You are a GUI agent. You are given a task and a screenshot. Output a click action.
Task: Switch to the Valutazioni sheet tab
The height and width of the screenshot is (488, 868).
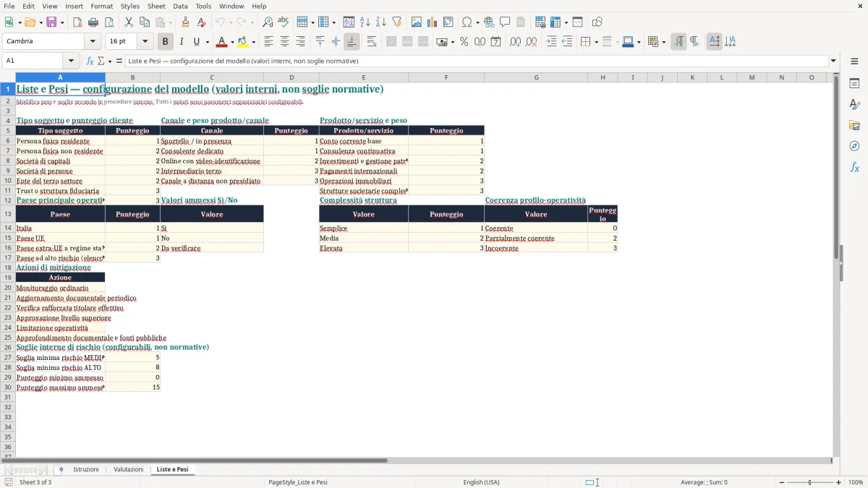pyautogui.click(x=128, y=469)
